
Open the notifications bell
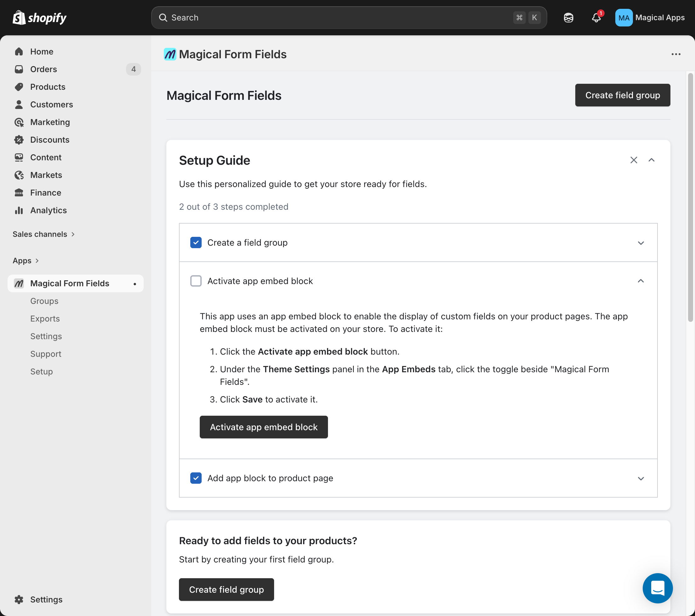point(596,18)
